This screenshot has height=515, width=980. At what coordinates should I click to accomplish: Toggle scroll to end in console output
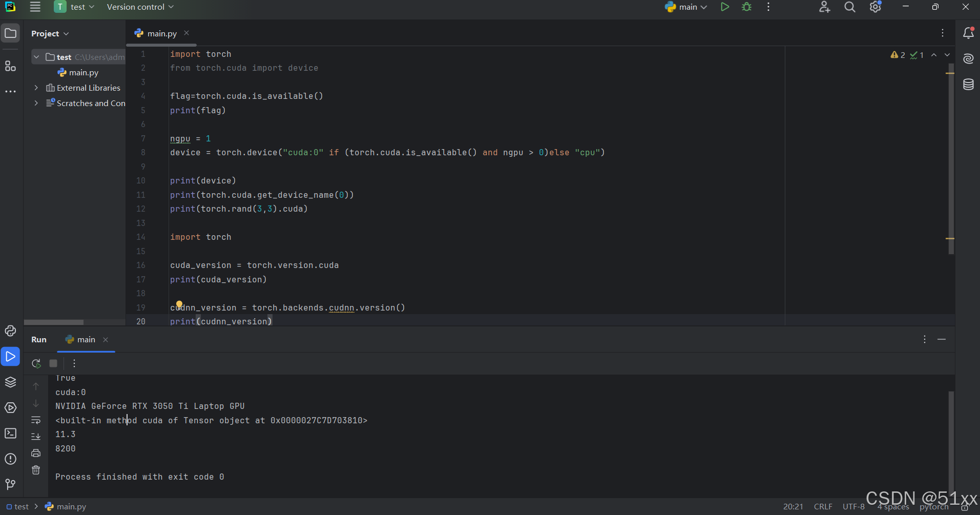coord(36,437)
